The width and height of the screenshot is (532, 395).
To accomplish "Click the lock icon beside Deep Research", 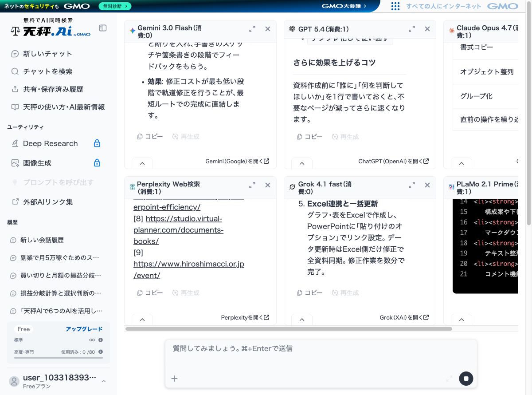I will pyautogui.click(x=97, y=143).
